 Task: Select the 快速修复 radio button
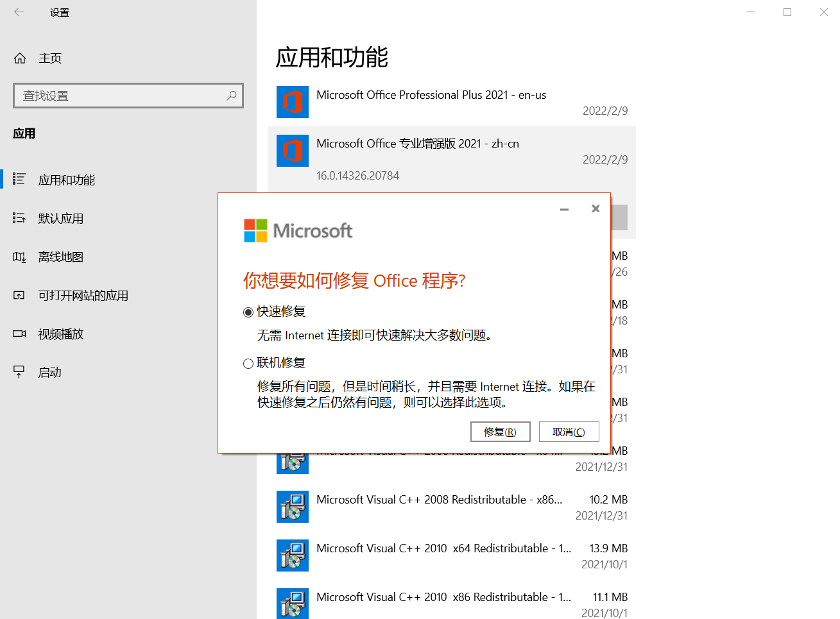pyautogui.click(x=248, y=312)
